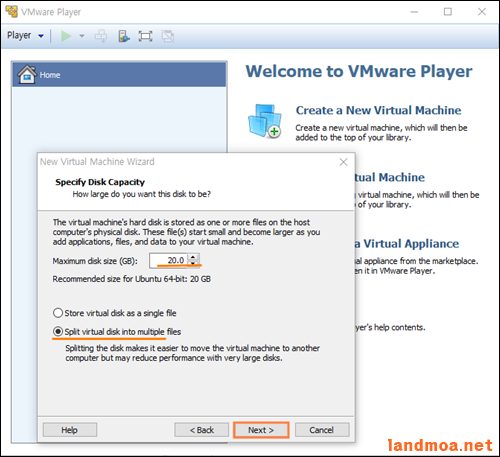This screenshot has width=500, height=457.
Task: Enter full screen mode icon
Action: point(145,36)
